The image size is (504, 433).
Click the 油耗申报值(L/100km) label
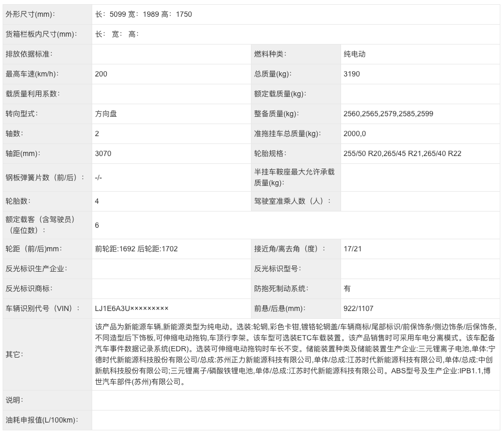[x=41, y=420]
